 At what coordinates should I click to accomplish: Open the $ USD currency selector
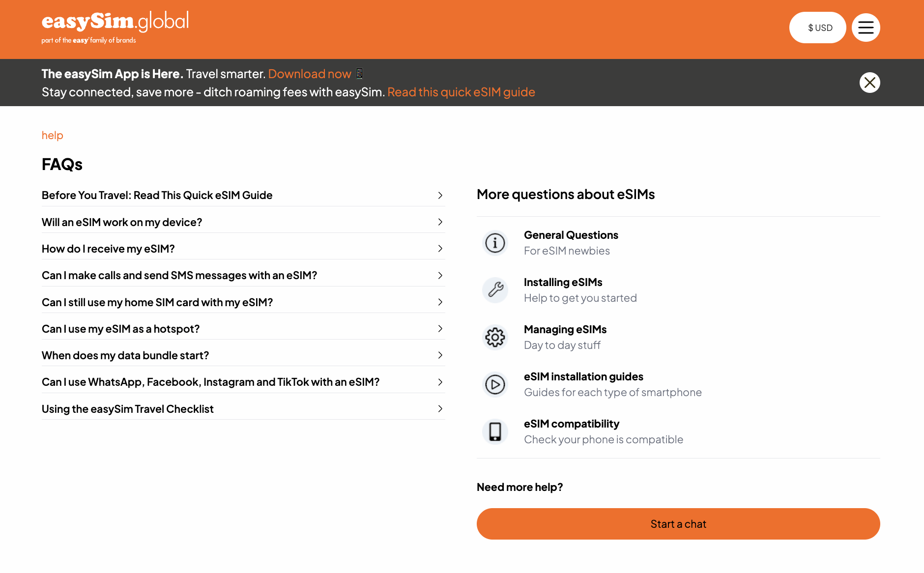pos(817,28)
